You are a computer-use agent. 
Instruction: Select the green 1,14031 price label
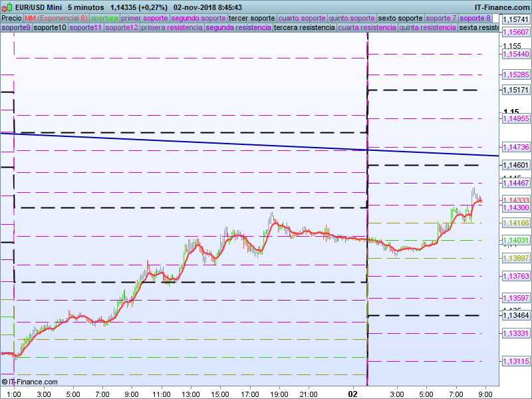(x=515, y=240)
